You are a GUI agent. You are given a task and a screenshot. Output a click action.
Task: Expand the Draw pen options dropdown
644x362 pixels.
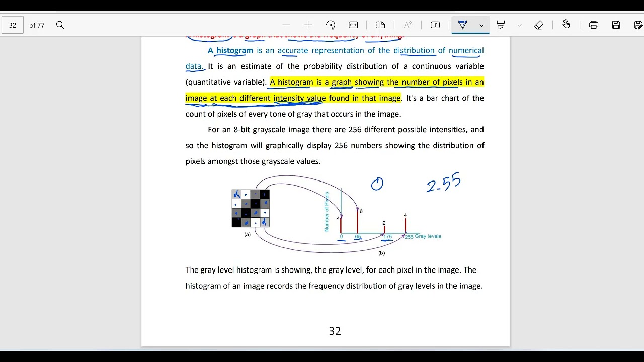pyautogui.click(x=481, y=25)
